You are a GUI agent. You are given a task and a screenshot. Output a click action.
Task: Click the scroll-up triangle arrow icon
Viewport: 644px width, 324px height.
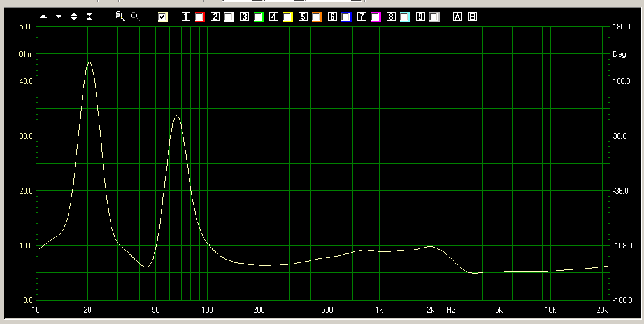43,17
